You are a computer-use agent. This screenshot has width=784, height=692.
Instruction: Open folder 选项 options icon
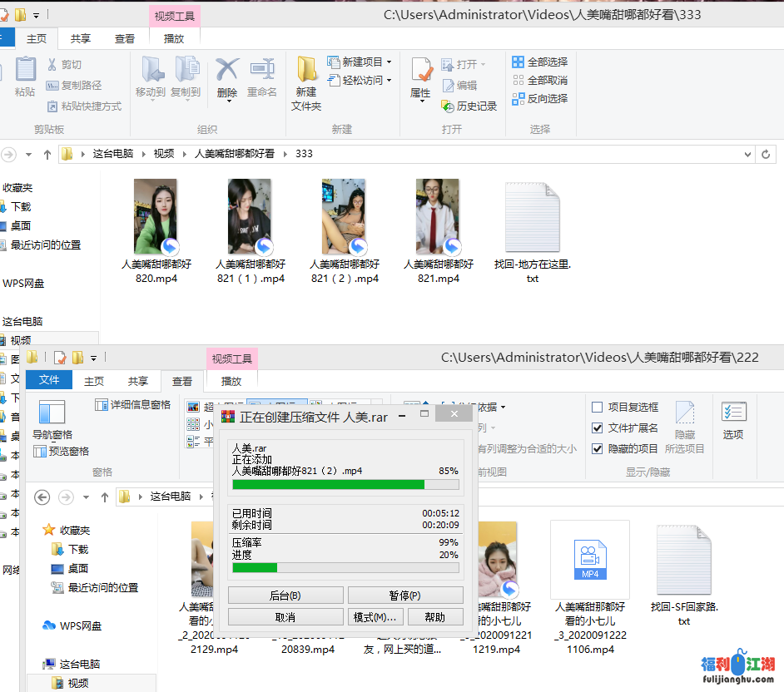[733, 415]
